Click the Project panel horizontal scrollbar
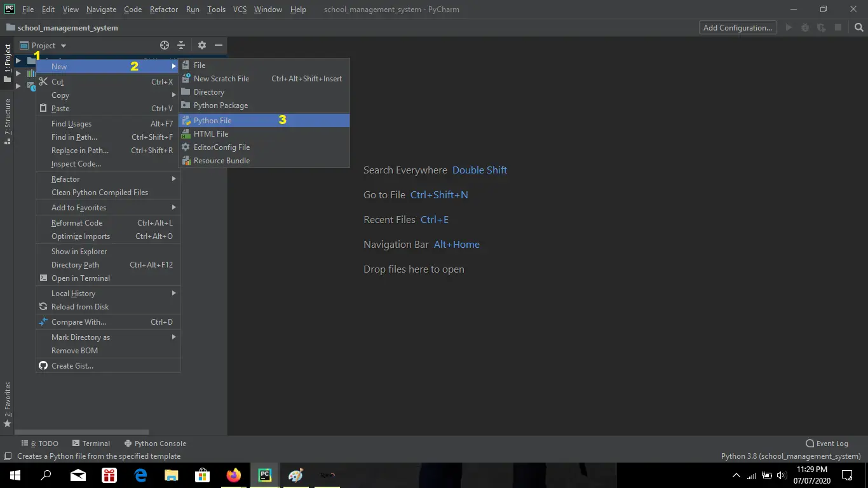Image resolution: width=868 pixels, height=488 pixels. coord(83,432)
